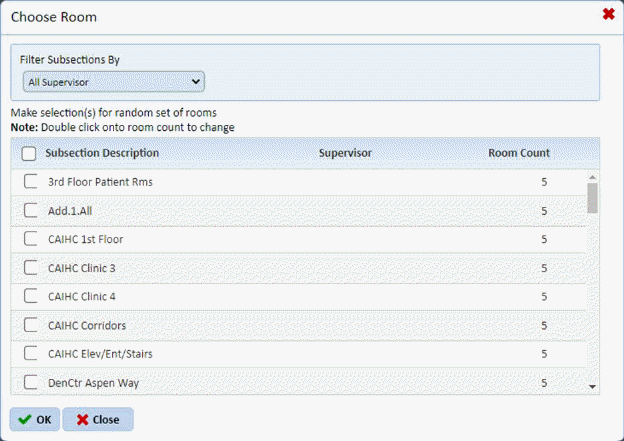The image size is (624, 441).
Task: Click the scrollbar up arrow
Action: (592, 176)
